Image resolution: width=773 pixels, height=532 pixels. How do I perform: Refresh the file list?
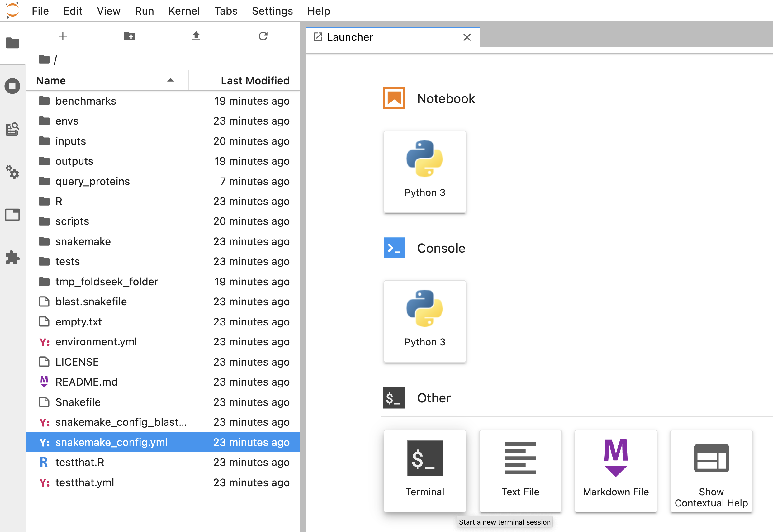tap(263, 36)
